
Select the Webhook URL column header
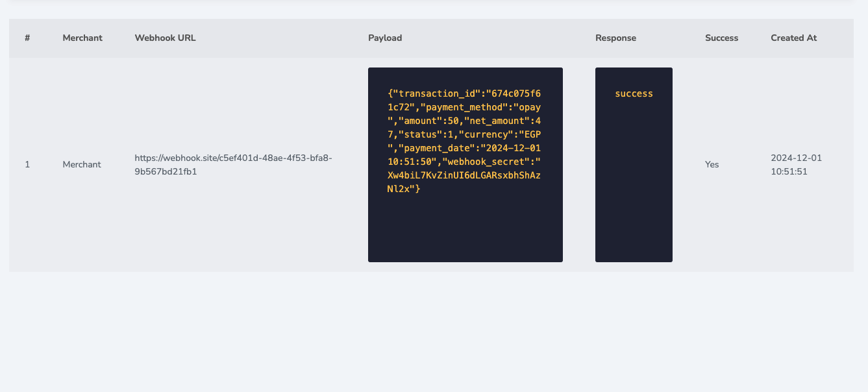tap(165, 38)
